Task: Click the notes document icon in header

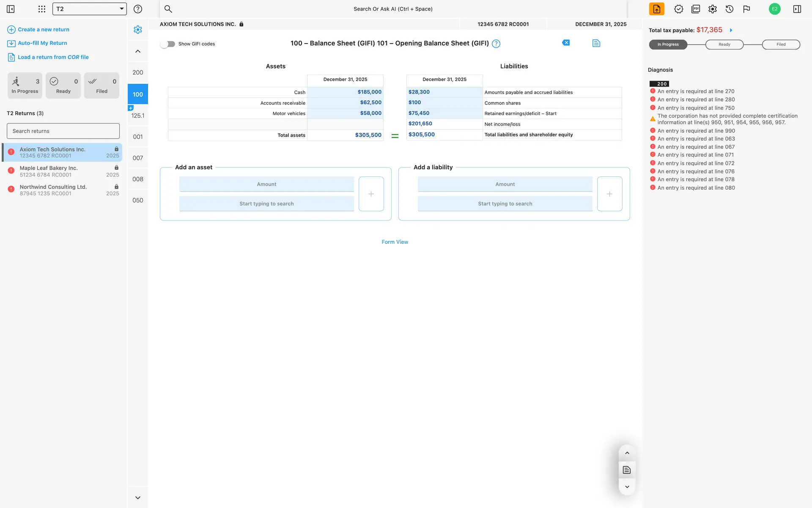Action: pos(596,43)
